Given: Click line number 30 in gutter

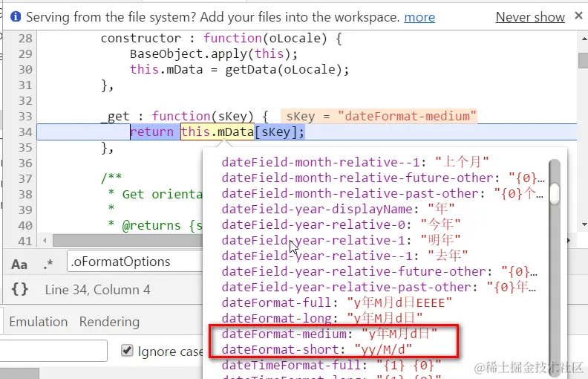Looking at the screenshot, I should 25,69.
